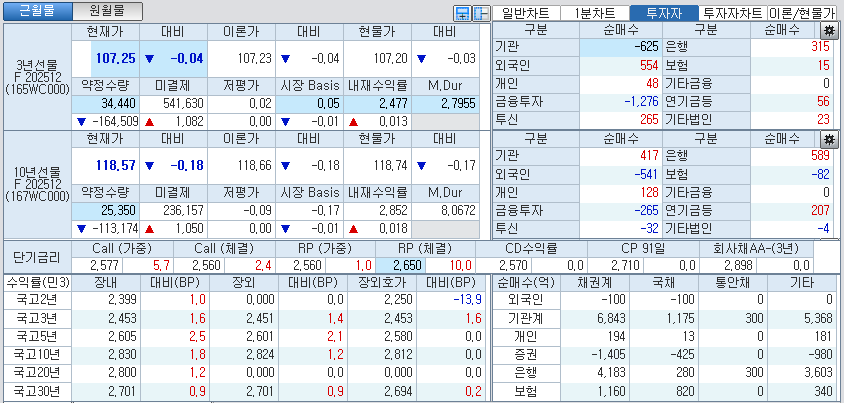Select the 투자자 tab
This screenshot has width=844, height=403.
coord(664,13)
